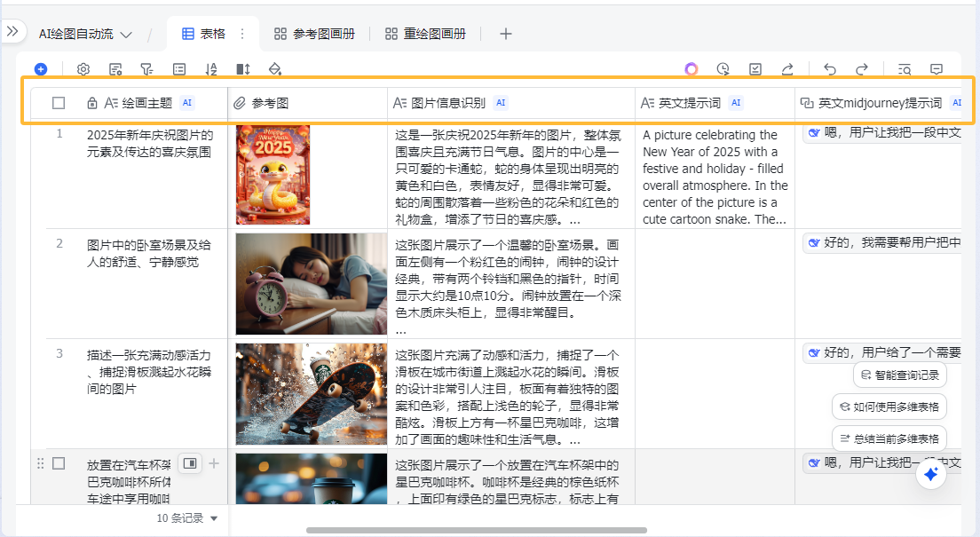Click 智能查询记录 suggestion button
The image size is (980, 537).
(900, 375)
